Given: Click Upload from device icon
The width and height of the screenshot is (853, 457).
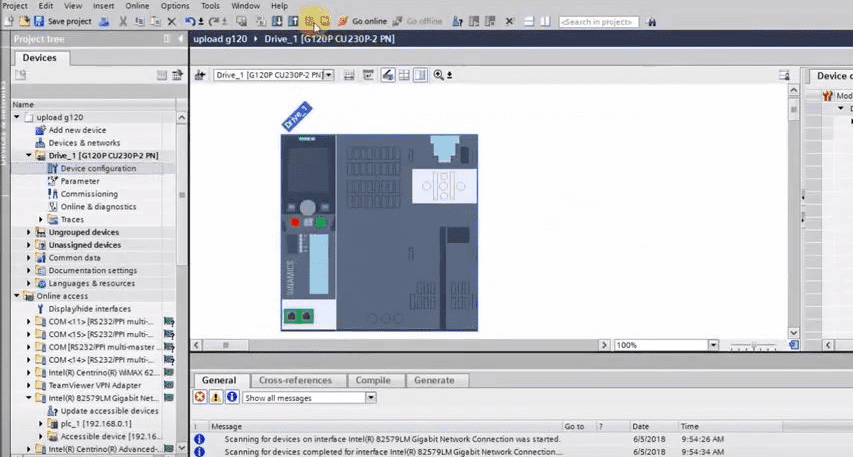Looking at the screenshot, I should (293, 22).
